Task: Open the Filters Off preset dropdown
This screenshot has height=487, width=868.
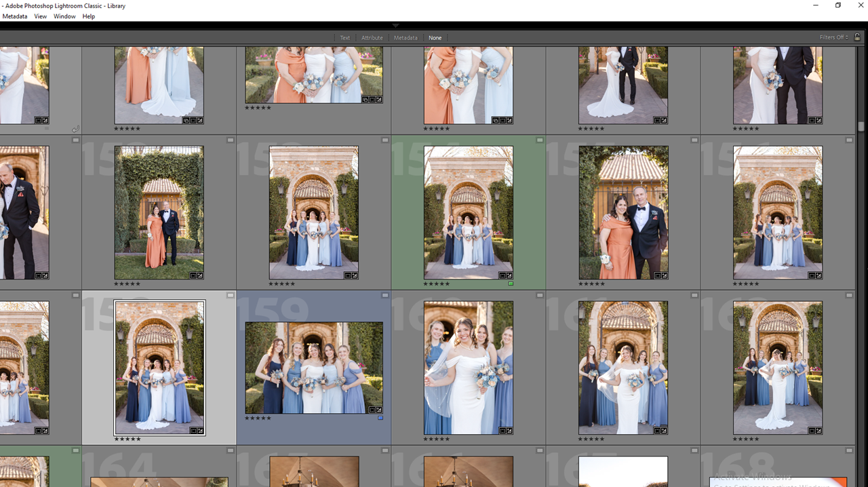Action: click(x=833, y=37)
